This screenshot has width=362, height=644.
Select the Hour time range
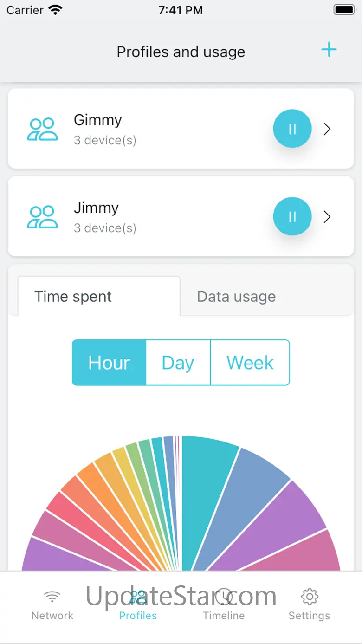(109, 363)
